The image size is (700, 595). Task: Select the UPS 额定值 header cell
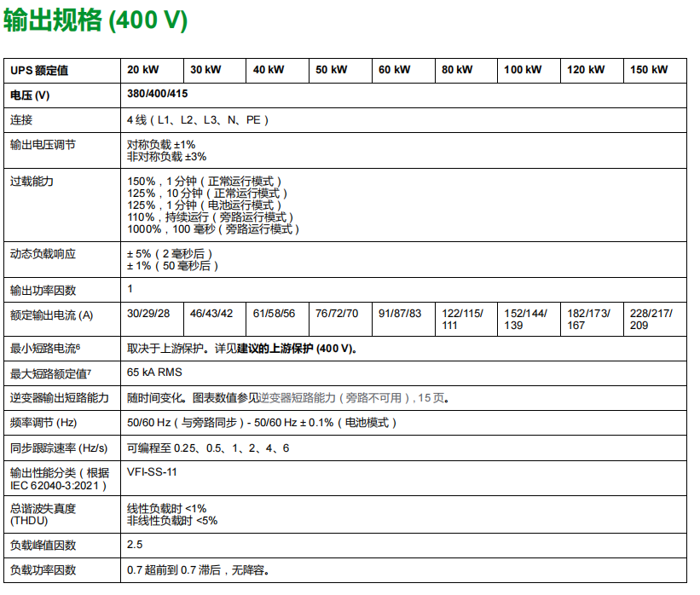(39, 71)
